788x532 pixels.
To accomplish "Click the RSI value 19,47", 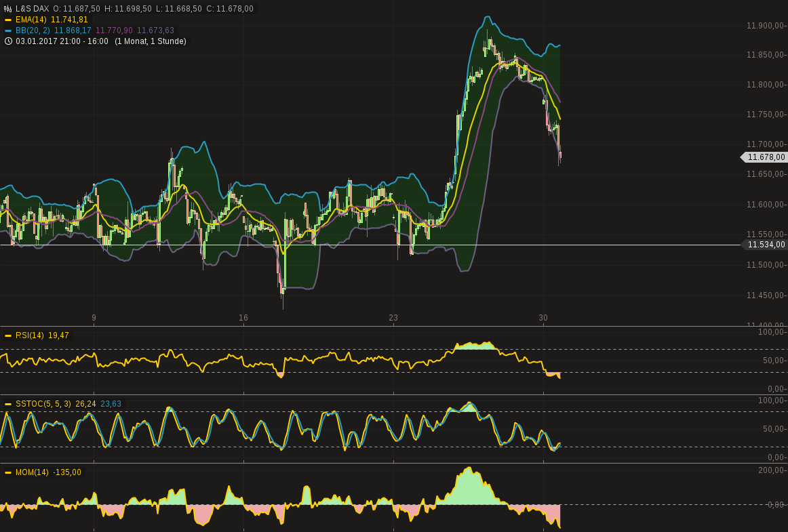I will click(58, 335).
